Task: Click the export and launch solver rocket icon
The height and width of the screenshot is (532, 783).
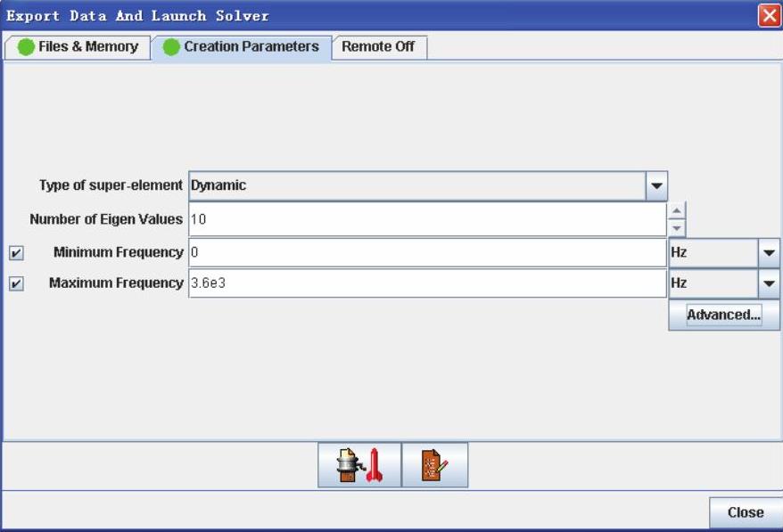Action: 359,465
